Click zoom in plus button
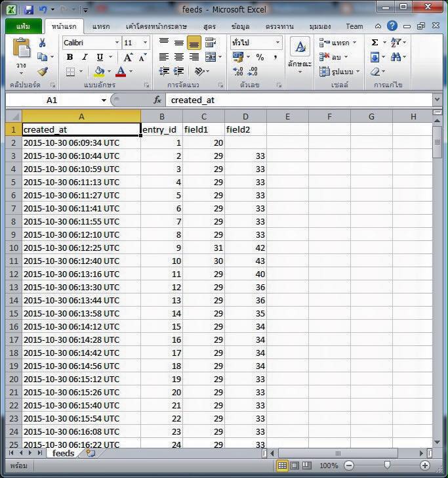The height and width of the screenshot is (478, 448). point(424,466)
